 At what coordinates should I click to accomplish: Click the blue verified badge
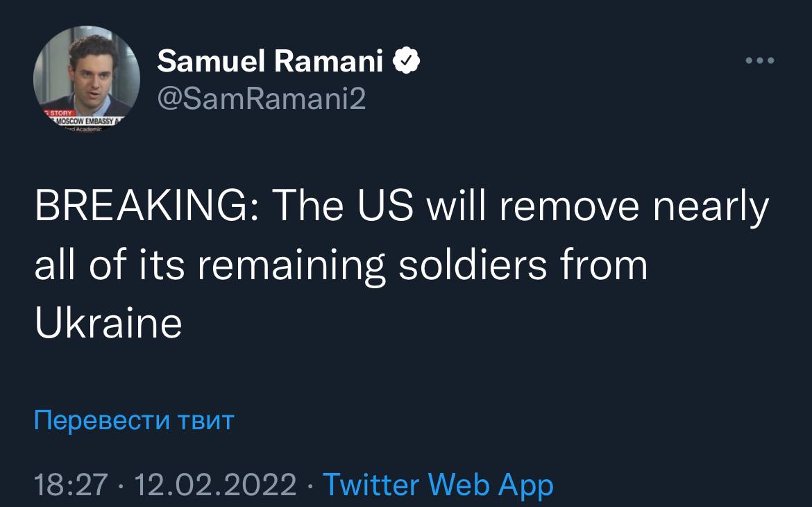(x=407, y=63)
